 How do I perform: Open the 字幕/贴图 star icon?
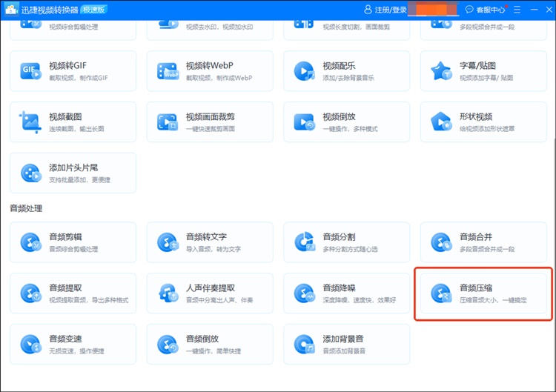441,71
